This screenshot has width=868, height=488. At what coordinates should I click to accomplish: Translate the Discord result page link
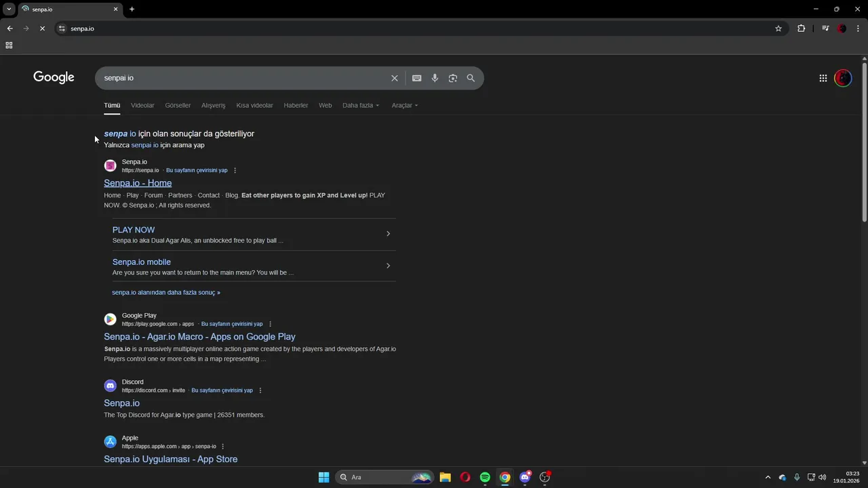[x=222, y=390]
